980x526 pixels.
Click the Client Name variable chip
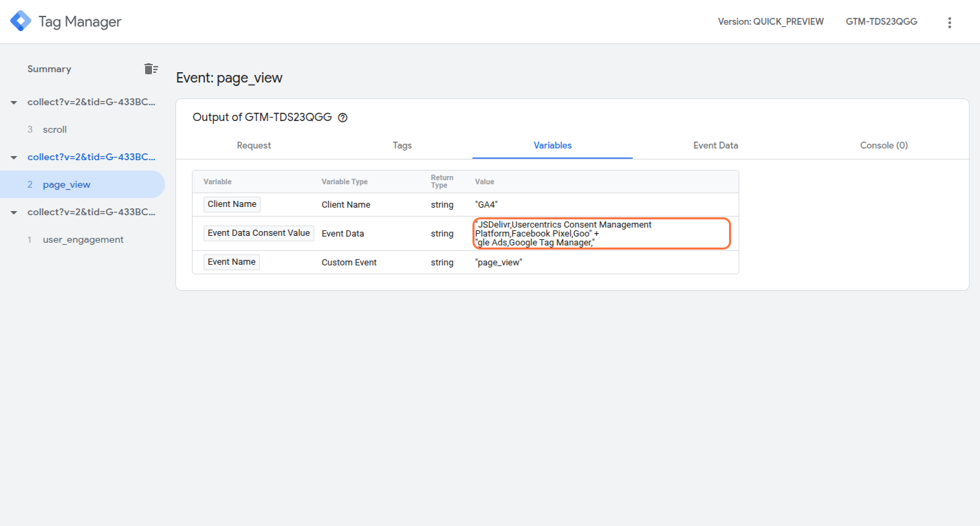point(232,204)
